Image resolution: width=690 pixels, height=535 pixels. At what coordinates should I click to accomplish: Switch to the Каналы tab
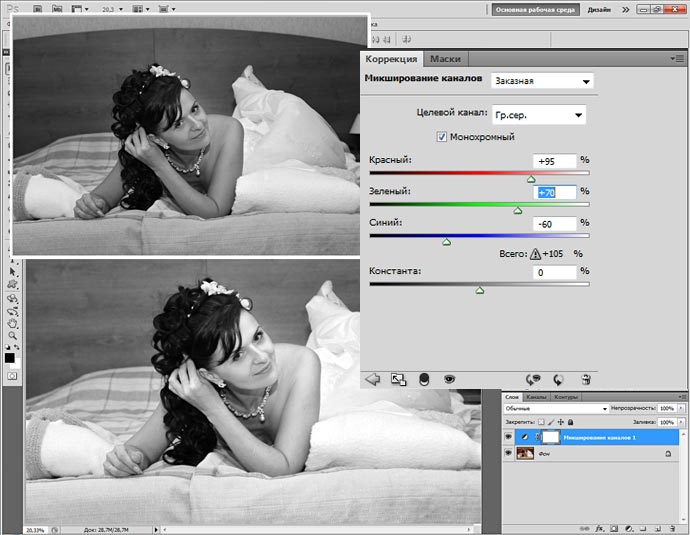click(x=536, y=397)
